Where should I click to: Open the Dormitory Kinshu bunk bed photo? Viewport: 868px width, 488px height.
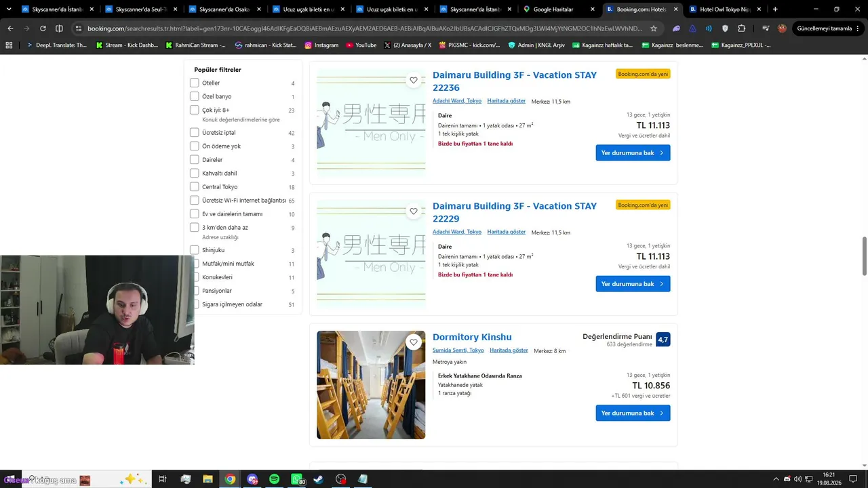(371, 385)
